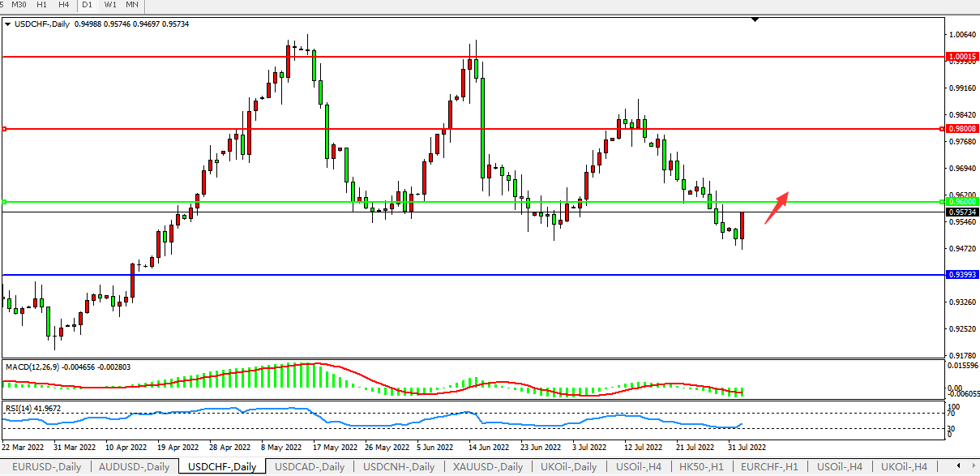
Task: Click the 0.93993 blue price label
Action: click(x=961, y=275)
